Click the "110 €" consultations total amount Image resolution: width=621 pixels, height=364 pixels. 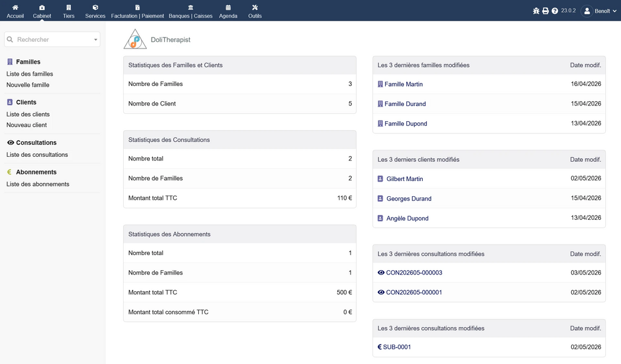344,198
